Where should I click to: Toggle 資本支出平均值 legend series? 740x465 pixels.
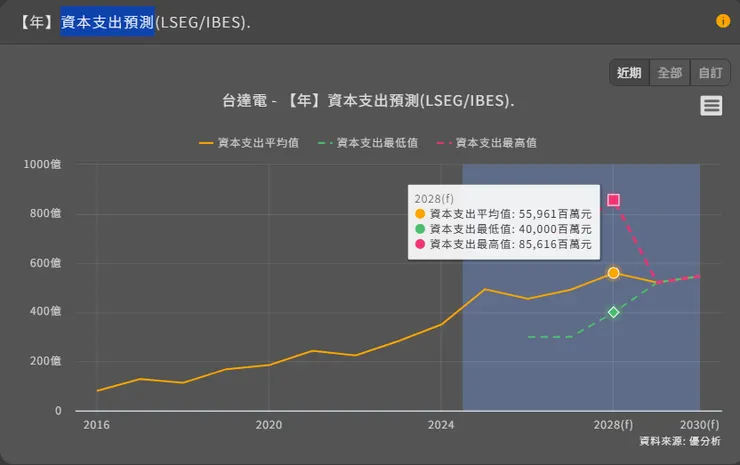(x=249, y=143)
